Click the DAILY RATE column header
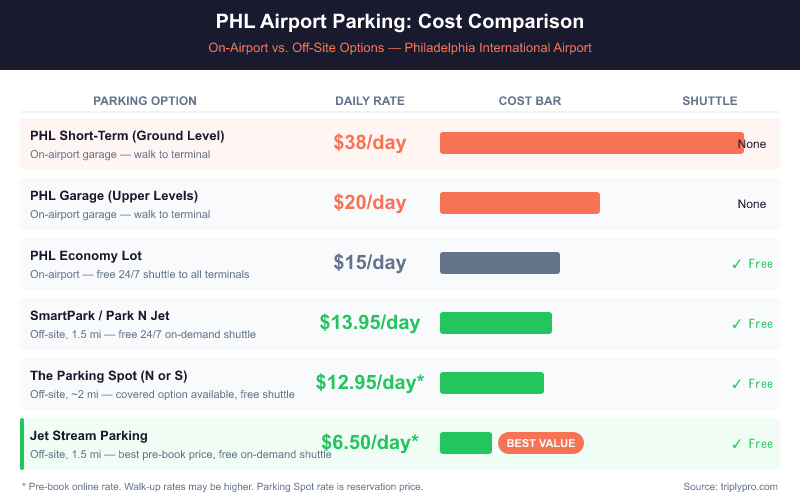This screenshot has height=500, width=800. coord(370,101)
